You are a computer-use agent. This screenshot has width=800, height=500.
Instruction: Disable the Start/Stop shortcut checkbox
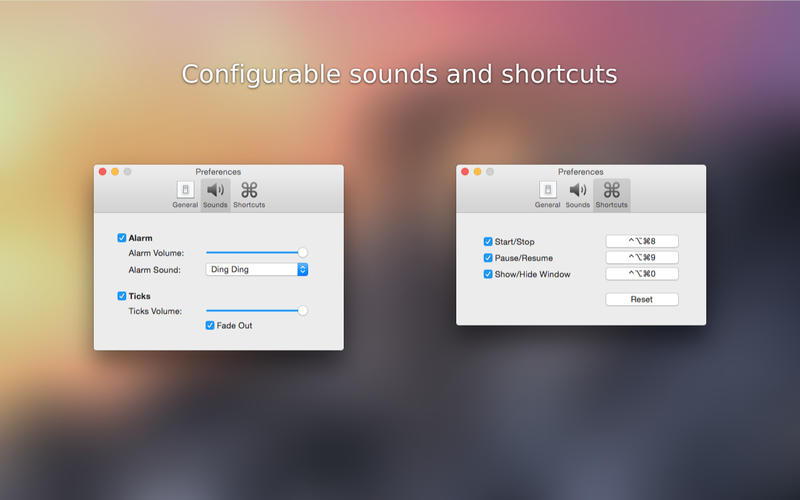point(488,242)
